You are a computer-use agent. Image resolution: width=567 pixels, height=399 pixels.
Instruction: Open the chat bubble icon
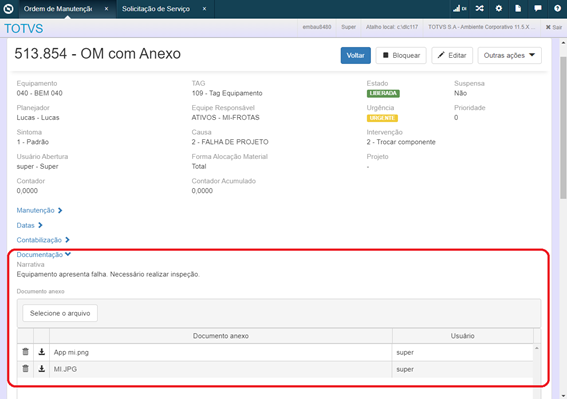click(x=538, y=8)
